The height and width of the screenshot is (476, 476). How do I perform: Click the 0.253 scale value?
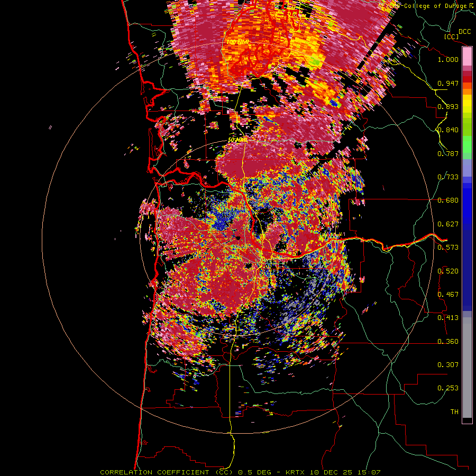(x=448, y=388)
